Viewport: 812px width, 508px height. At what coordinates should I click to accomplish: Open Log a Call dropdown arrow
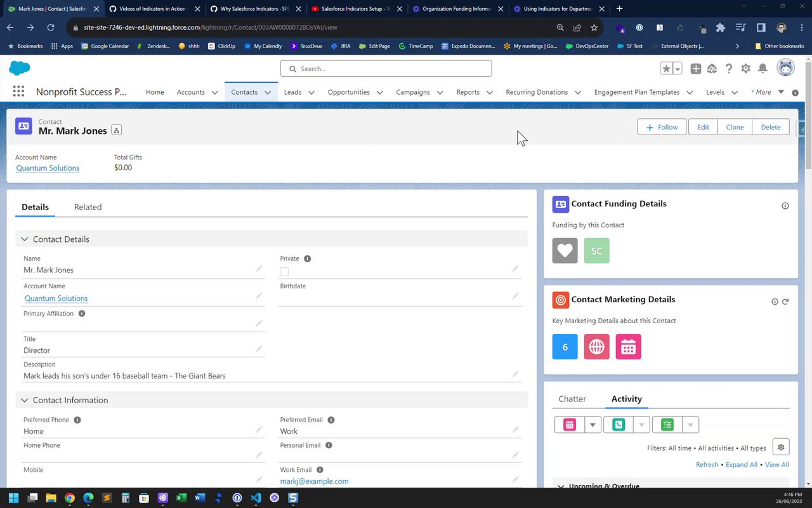(641, 425)
